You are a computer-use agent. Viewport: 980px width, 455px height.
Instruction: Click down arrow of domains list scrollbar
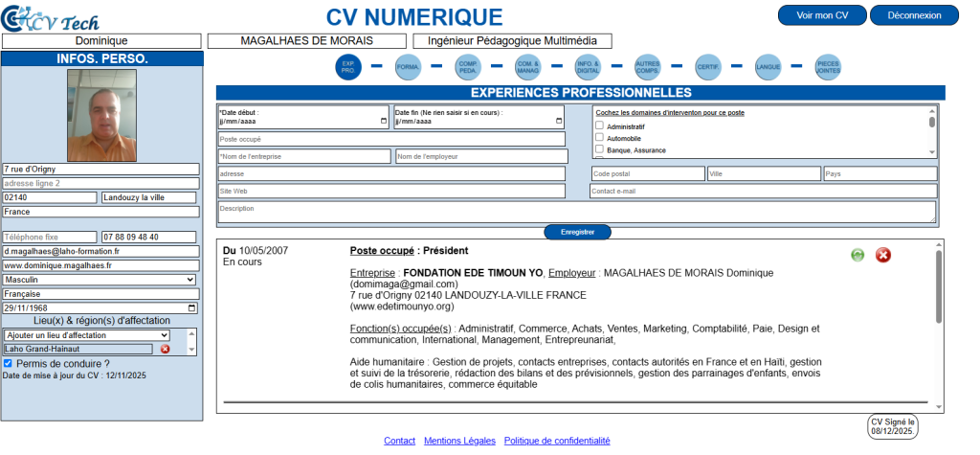click(932, 152)
